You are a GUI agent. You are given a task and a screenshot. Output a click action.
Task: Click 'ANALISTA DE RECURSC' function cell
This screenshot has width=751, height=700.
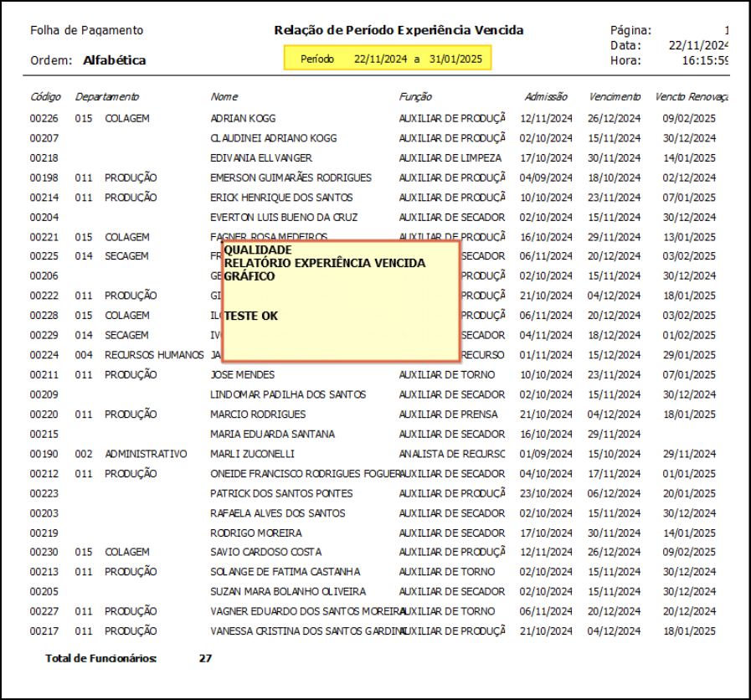coord(452,454)
